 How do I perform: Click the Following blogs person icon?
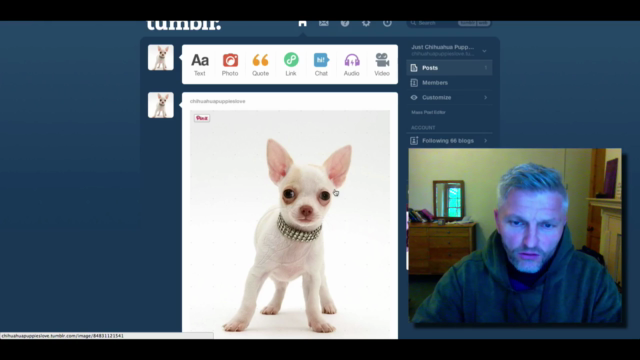click(414, 141)
